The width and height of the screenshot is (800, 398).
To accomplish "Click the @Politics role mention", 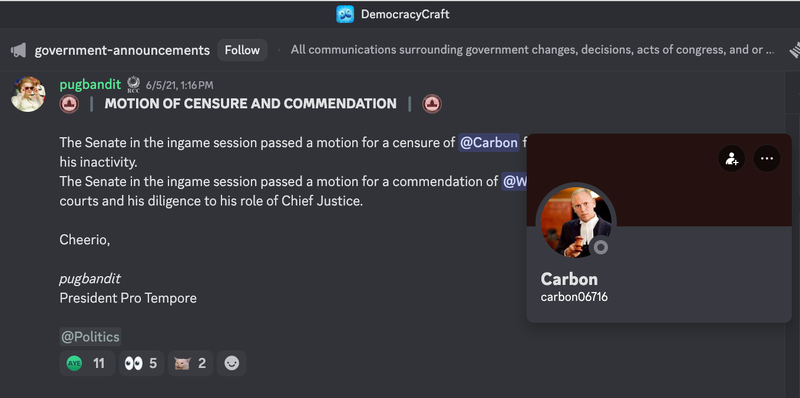I will point(90,337).
